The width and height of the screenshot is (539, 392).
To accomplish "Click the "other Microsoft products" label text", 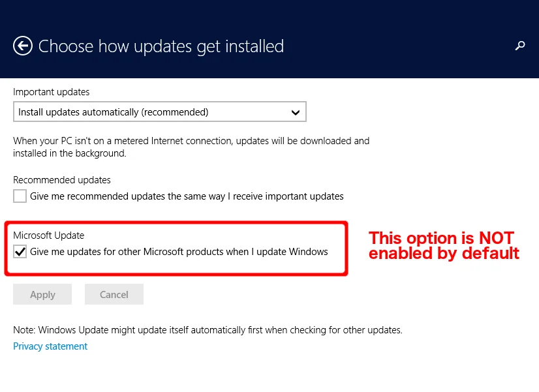I will tap(179, 252).
